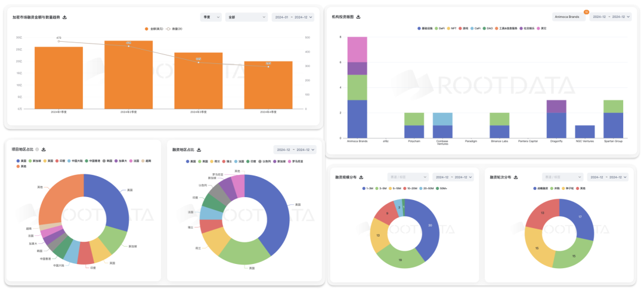Viewport: 644px width, 292px height.
Task: Open the Animoca Brands institution selector
Action: click(x=569, y=17)
